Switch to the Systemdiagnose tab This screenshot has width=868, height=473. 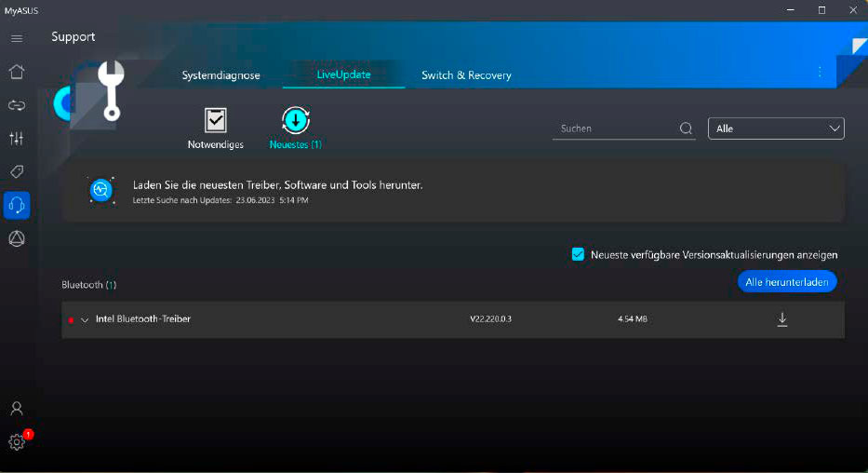[220, 75]
